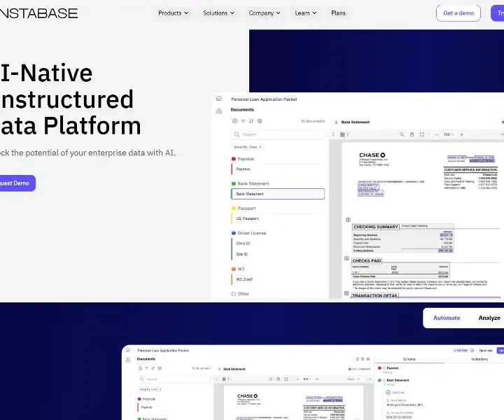Open the Company dropdown
The width and height of the screenshot is (504, 420).
264,13
